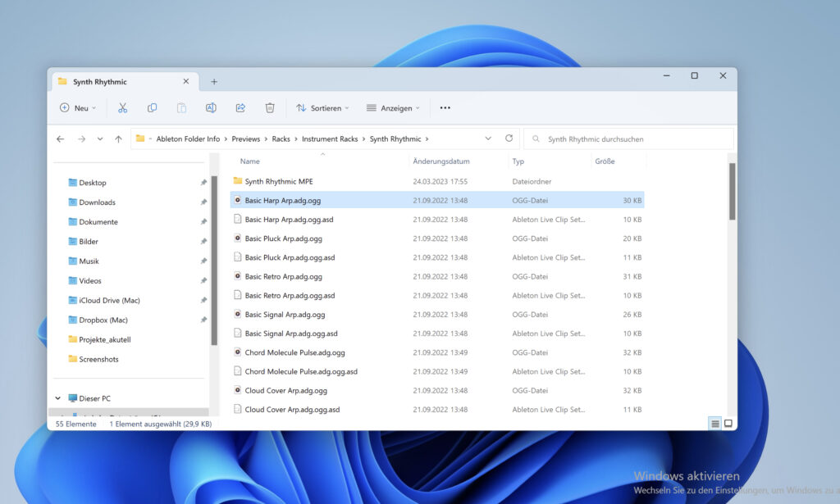Switch to large thumbnails view icon
Image resolution: width=840 pixels, height=504 pixels.
728,424
